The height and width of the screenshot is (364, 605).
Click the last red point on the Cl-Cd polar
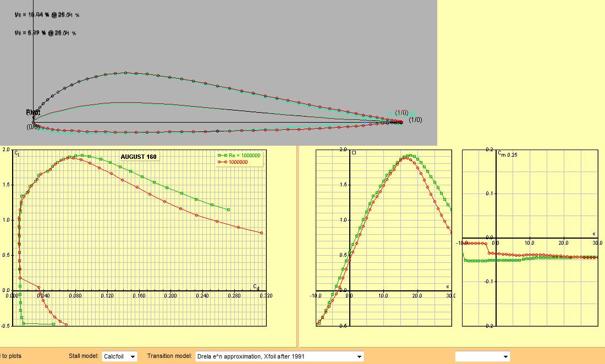(261, 233)
